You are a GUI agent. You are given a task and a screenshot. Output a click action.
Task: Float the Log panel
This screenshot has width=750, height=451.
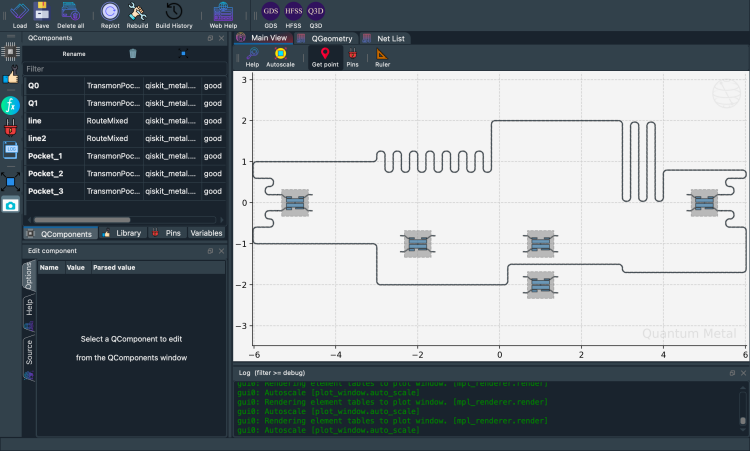pyautogui.click(x=732, y=373)
